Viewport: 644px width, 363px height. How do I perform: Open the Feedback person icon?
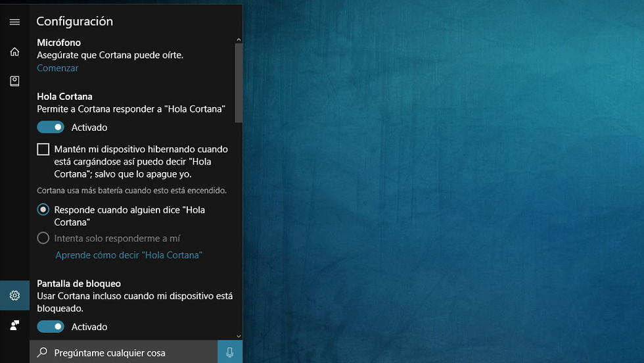coord(14,325)
